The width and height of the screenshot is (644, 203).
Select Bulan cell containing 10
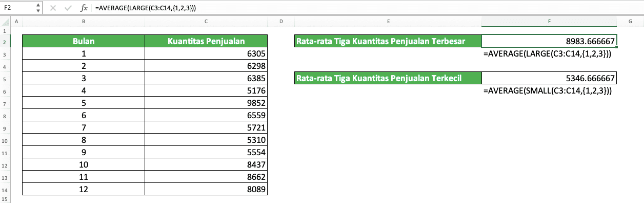coord(84,165)
